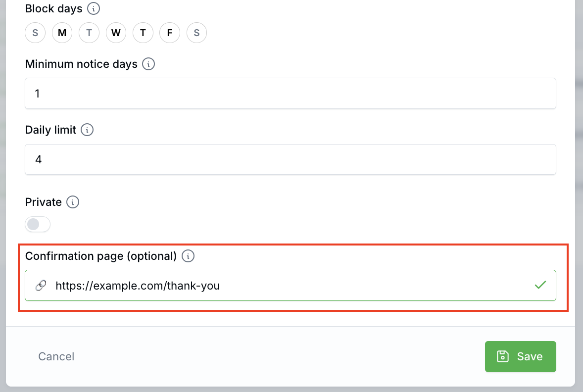Focus the Daily limit input field
Viewport: 583px width, 392px height.
click(290, 159)
